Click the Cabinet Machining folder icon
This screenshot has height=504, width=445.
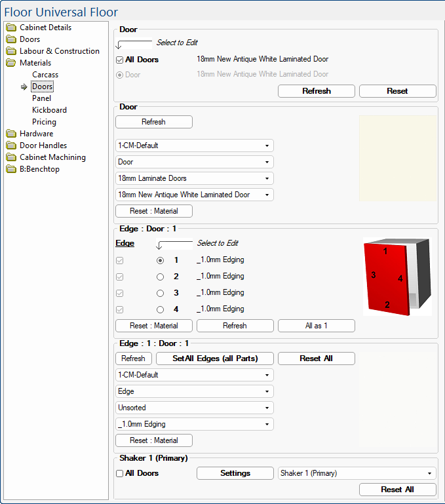coord(11,157)
